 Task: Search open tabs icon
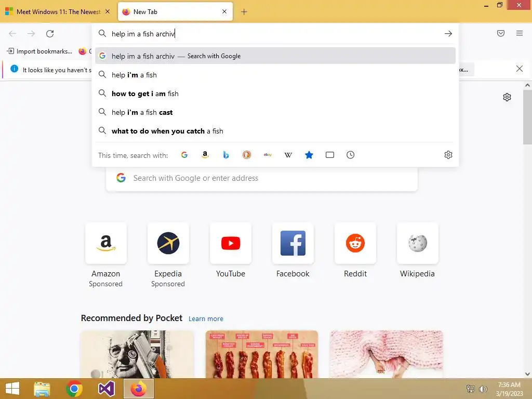330,155
